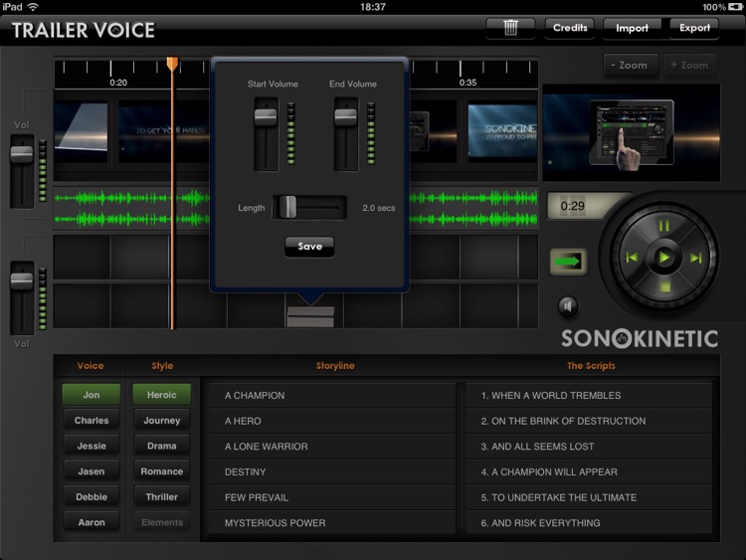Select storyline A HERO

[x=332, y=421]
